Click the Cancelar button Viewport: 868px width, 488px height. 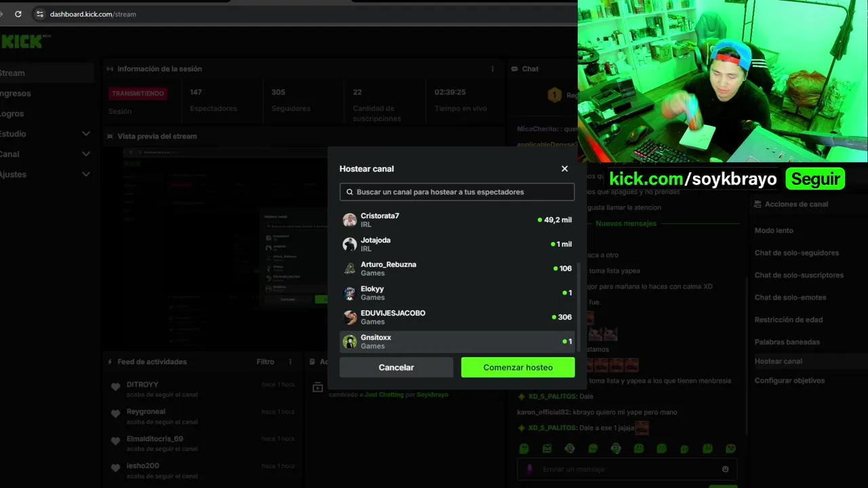click(396, 367)
